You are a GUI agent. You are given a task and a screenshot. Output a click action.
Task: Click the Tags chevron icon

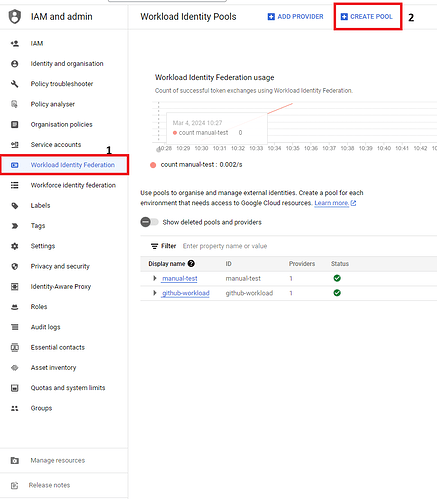pyautogui.click(x=15, y=226)
